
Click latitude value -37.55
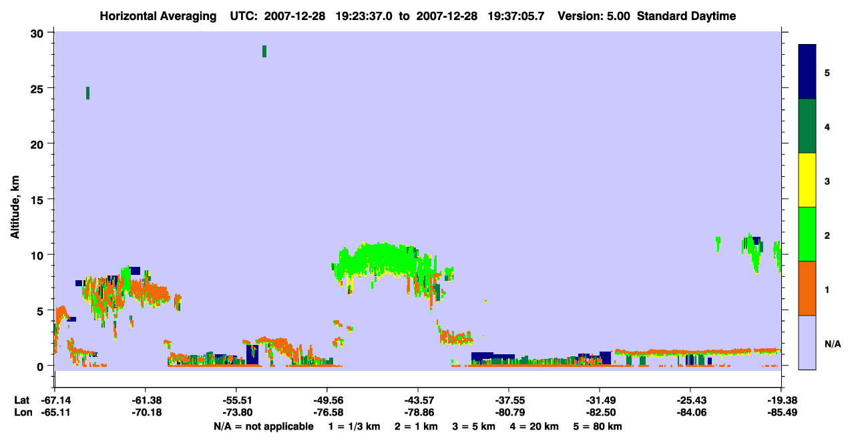click(509, 400)
